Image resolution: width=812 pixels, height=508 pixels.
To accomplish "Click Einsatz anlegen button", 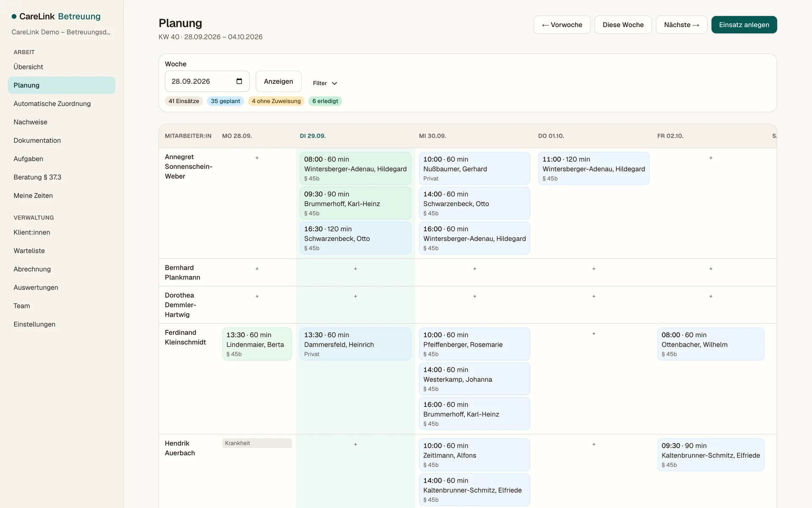I will [x=744, y=25].
